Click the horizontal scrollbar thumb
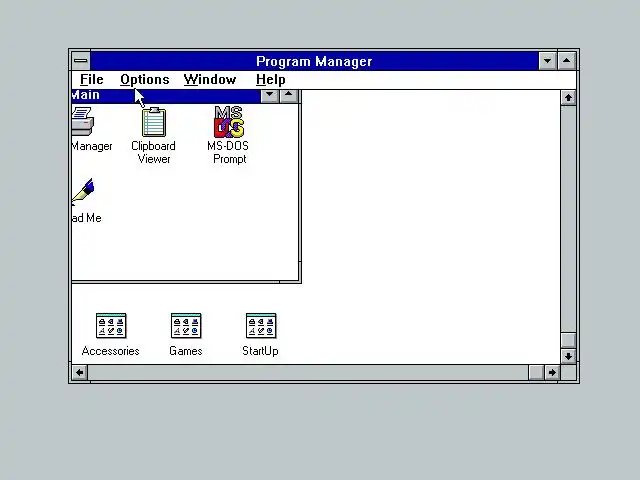This screenshot has height=480, width=640. coord(536,373)
